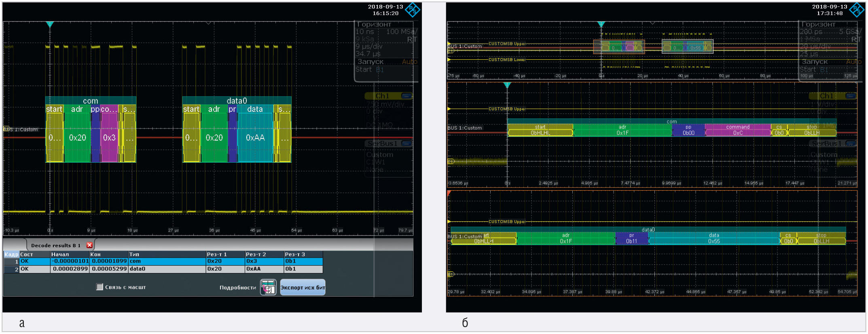This screenshot has height=334, width=868.
Task: Open the Запуск trigger settings in panel б
Action: (815, 62)
